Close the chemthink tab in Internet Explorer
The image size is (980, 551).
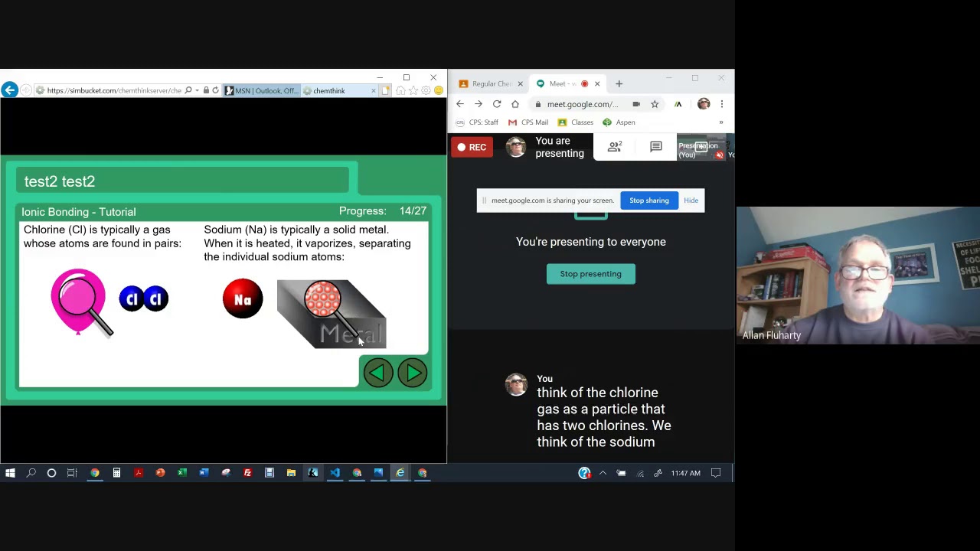374,90
